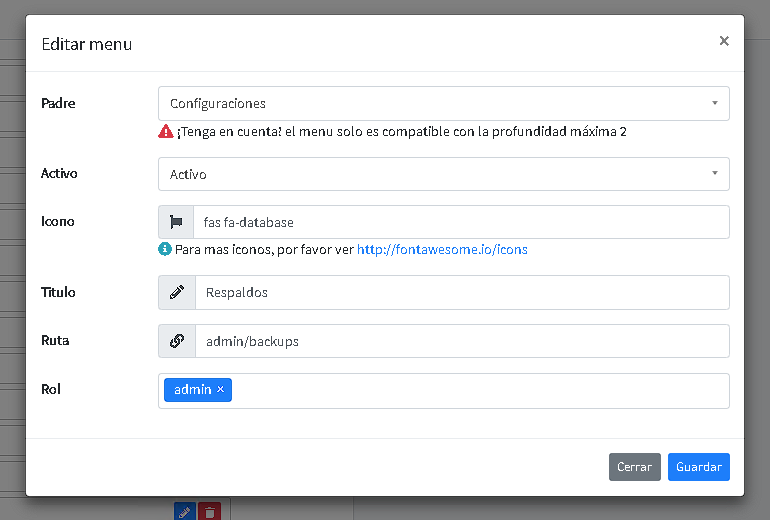This screenshot has width=770, height=520.
Task: Close the Editar menu dialog with X
Action: 724,41
